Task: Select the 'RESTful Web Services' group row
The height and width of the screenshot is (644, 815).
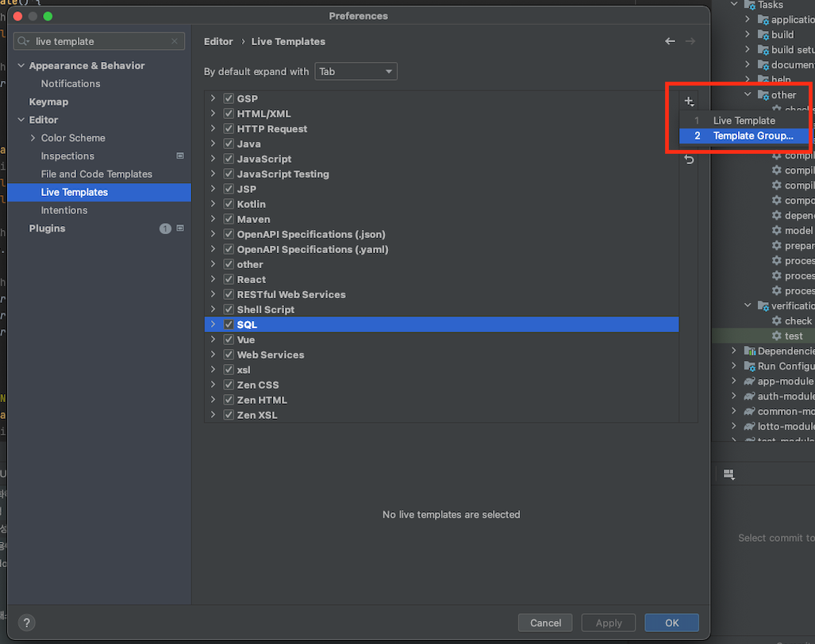Action: 442,294
